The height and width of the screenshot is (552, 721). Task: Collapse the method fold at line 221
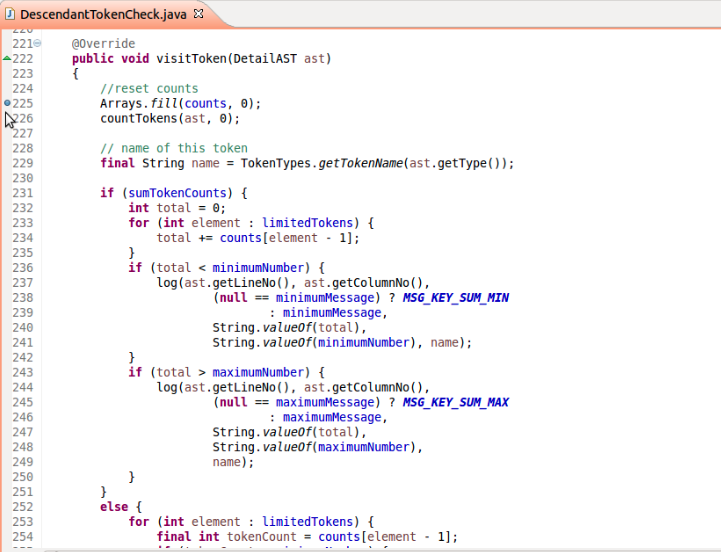click(38, 44)
